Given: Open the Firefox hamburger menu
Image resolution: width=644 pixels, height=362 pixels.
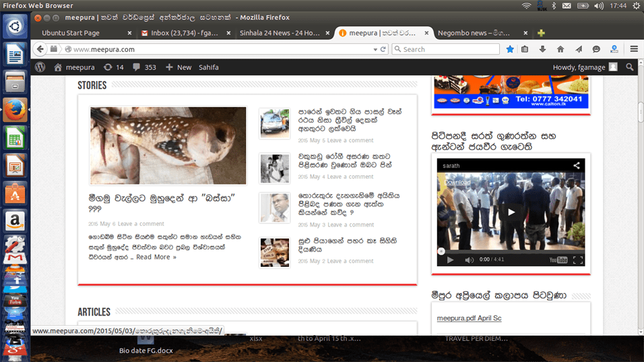Looking at the screenshot, I should [x=634, y=49].
